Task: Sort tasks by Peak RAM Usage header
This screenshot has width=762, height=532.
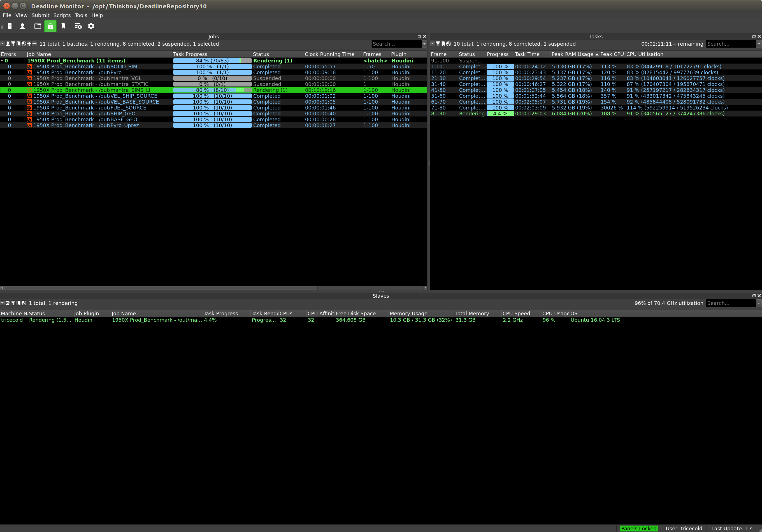Action: point(575,54)
